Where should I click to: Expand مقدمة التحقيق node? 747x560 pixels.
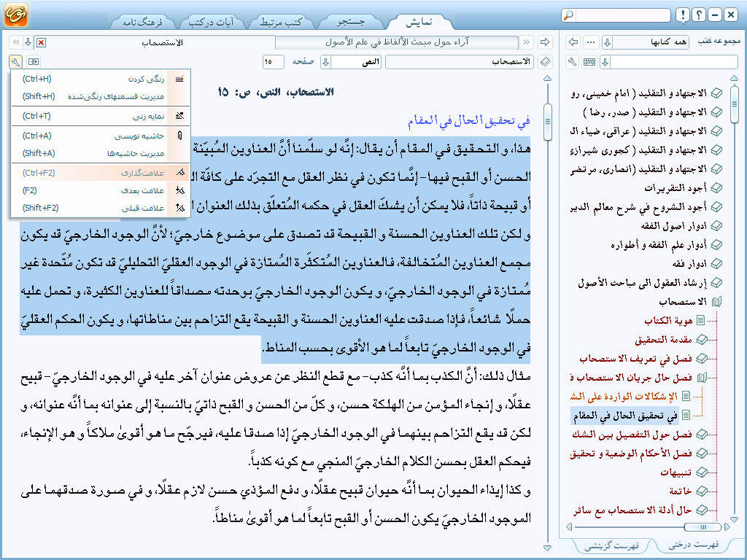click(x=701, y=340)
